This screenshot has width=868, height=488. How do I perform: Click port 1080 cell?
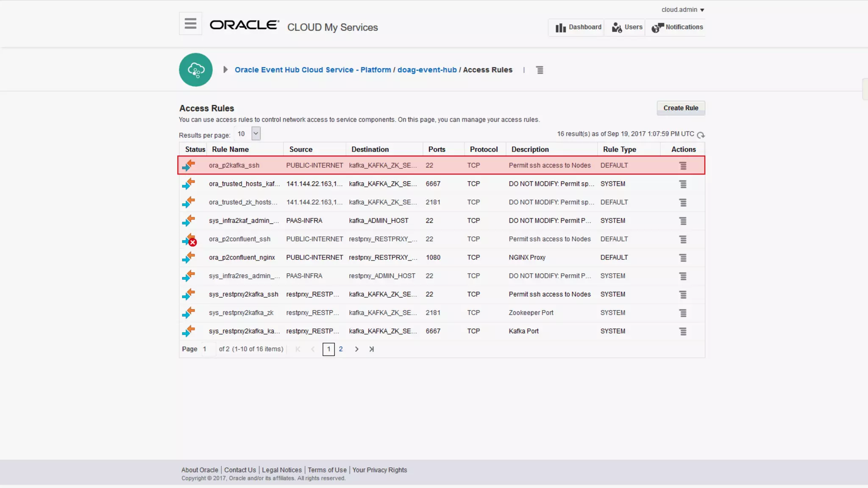click(433, 258)
